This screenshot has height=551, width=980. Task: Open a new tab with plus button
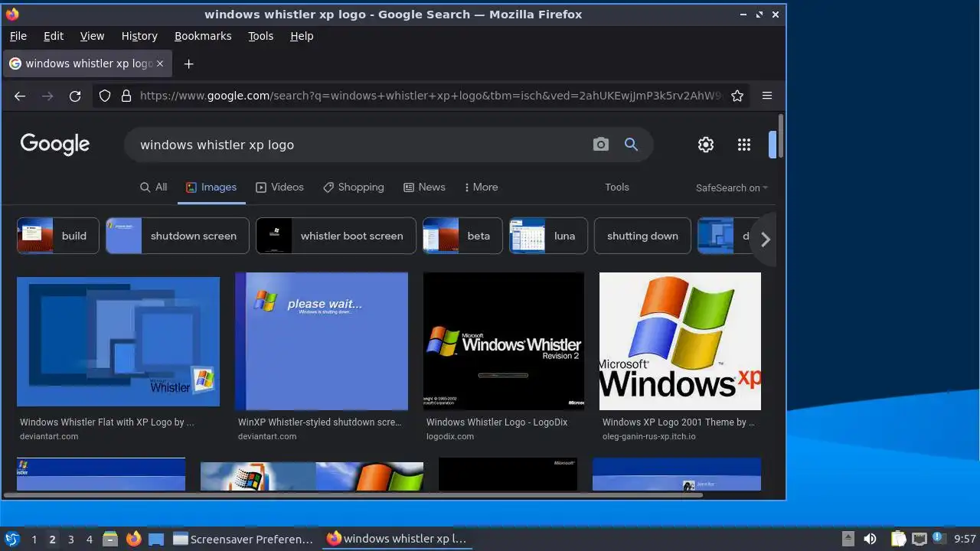(188, 64)
